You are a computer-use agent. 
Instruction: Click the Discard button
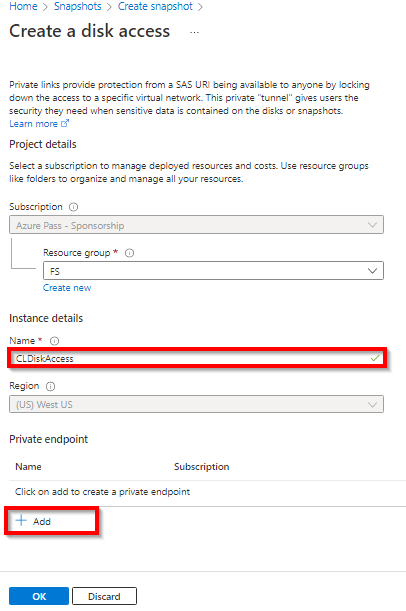(x=104, y=596)
